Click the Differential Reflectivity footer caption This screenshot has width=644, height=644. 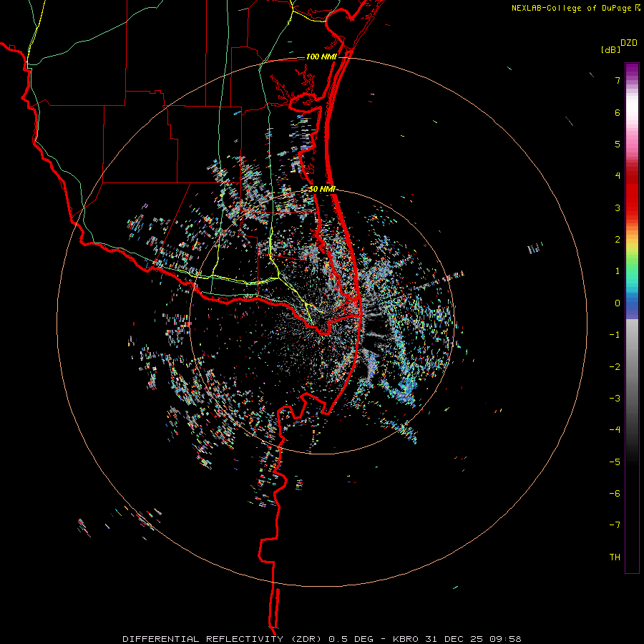[321, 639]
